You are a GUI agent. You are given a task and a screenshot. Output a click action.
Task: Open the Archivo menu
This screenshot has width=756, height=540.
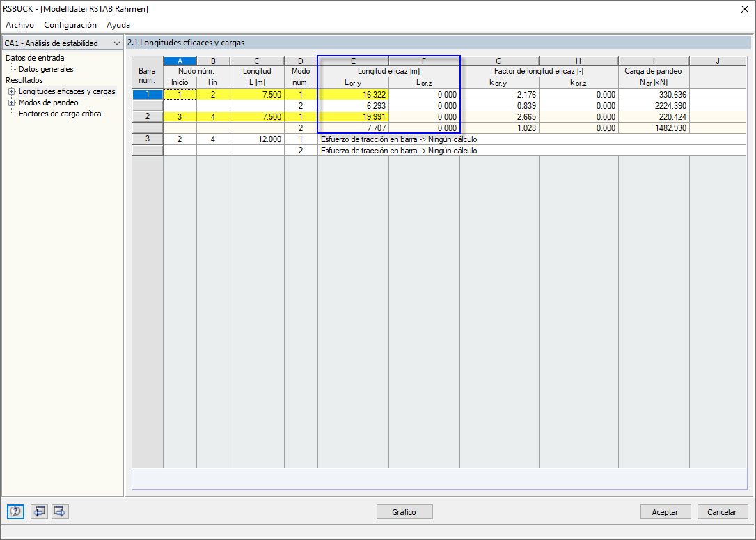[19, 24]
